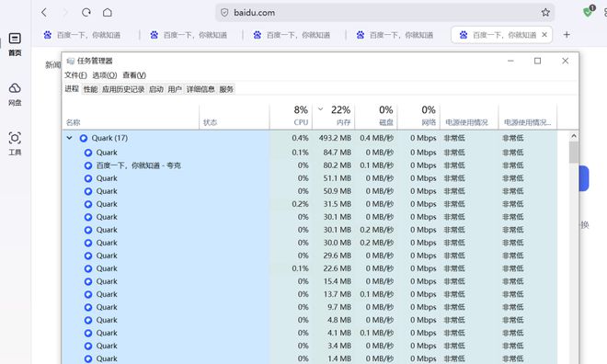
Task: Open the 工具 sidebar icon
Action: [15, 143]
